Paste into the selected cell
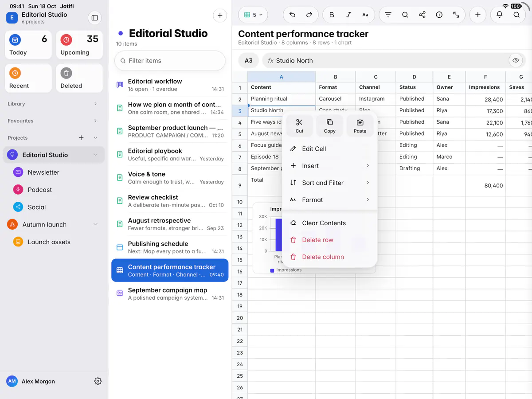The image size is (532, 399). click(x=360, y=125)
